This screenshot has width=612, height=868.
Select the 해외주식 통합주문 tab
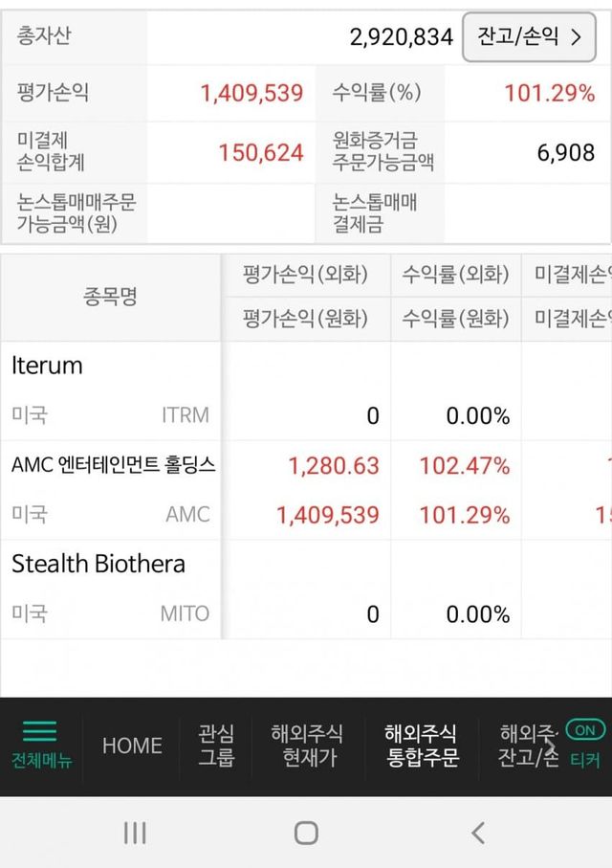(x=421, y=746)
